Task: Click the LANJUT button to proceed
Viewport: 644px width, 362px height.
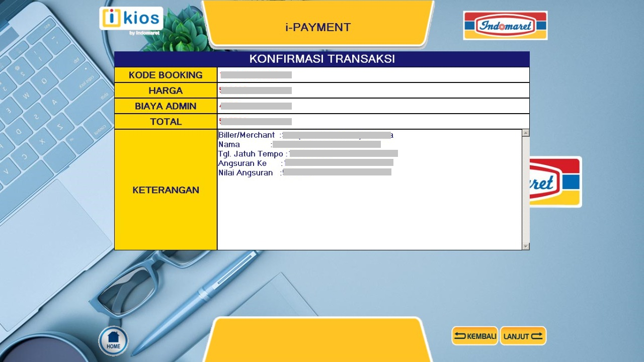Action: (x=523, y=336)
